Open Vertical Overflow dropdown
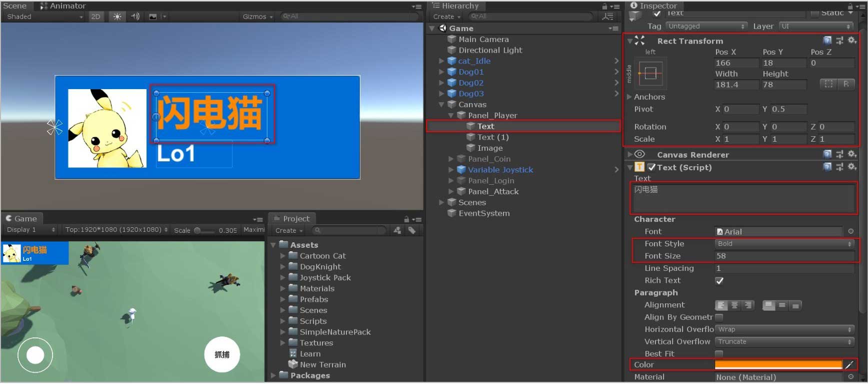868x384 pixels. click(784, 341)
